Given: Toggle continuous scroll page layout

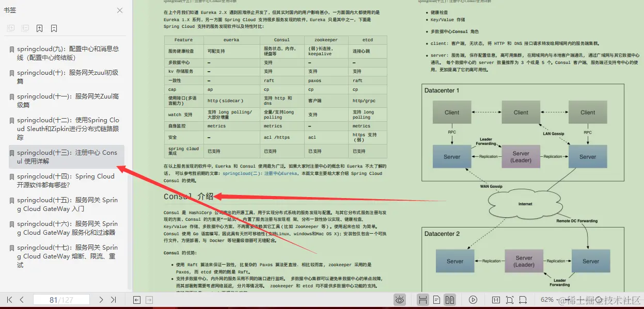Looking at the screenshot, I should 423,299.
